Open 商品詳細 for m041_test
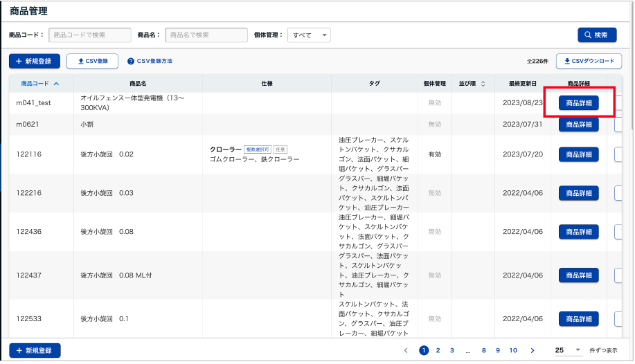This screenshot has width=635, height=364. [x=579, y=103]
